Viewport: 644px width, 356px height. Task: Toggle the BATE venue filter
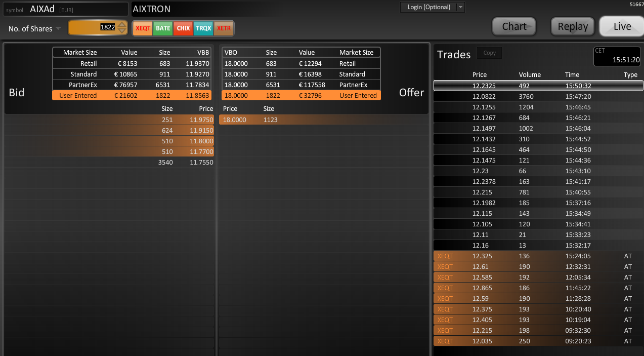163,28
